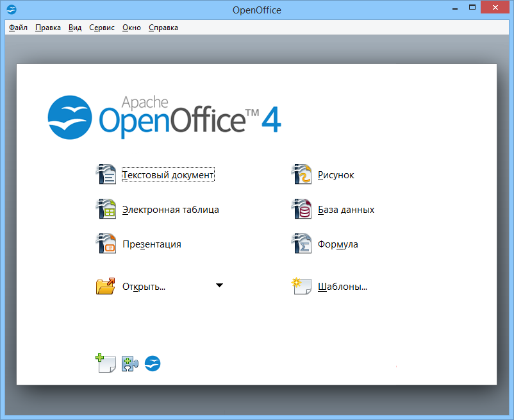
Task: Select the Формула Math icon
Action: point(301,244)
